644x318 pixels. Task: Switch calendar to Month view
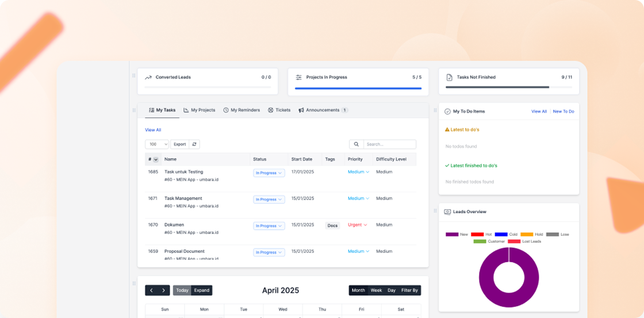[358, 290]
